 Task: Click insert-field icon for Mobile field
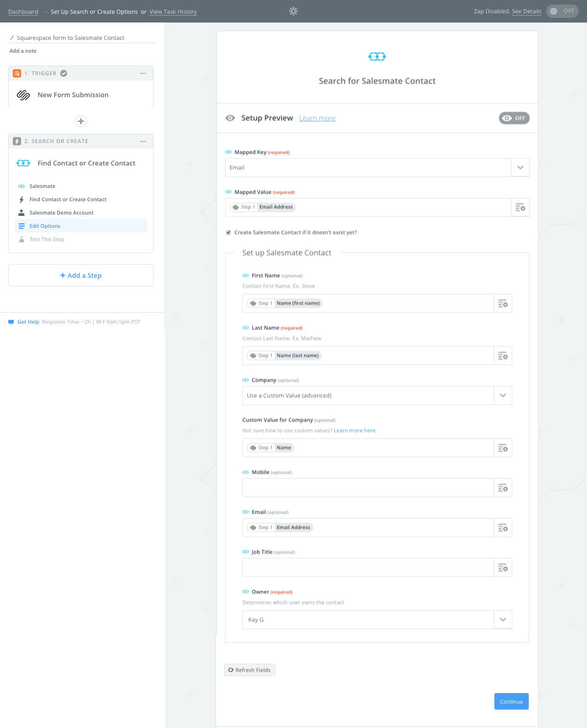(503, 488)
